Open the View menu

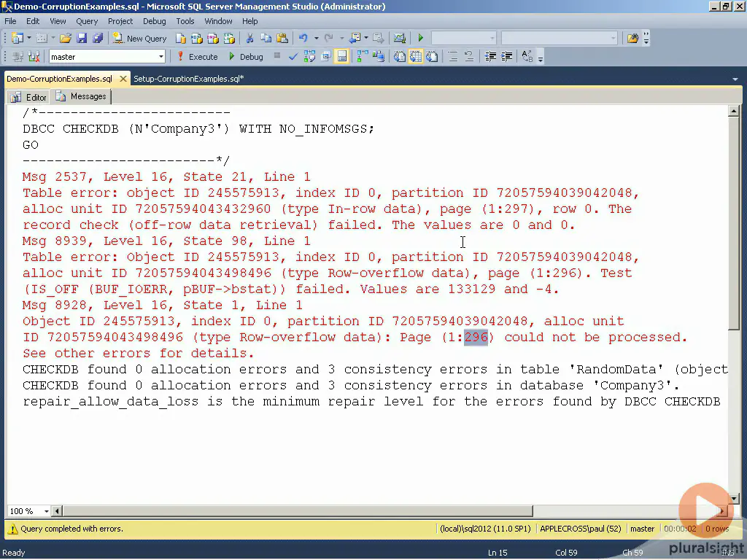tap(58, 21)
